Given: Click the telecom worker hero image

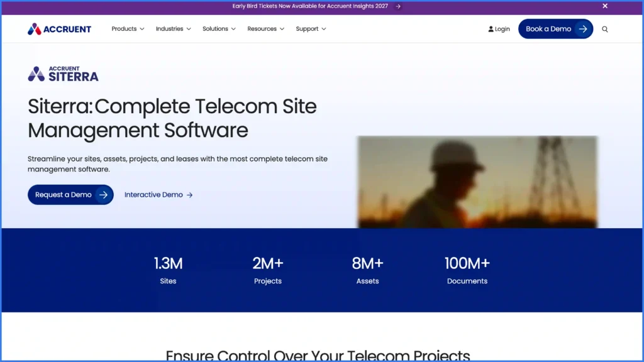Looking at the screenshot, I should (x=477, y=182).
